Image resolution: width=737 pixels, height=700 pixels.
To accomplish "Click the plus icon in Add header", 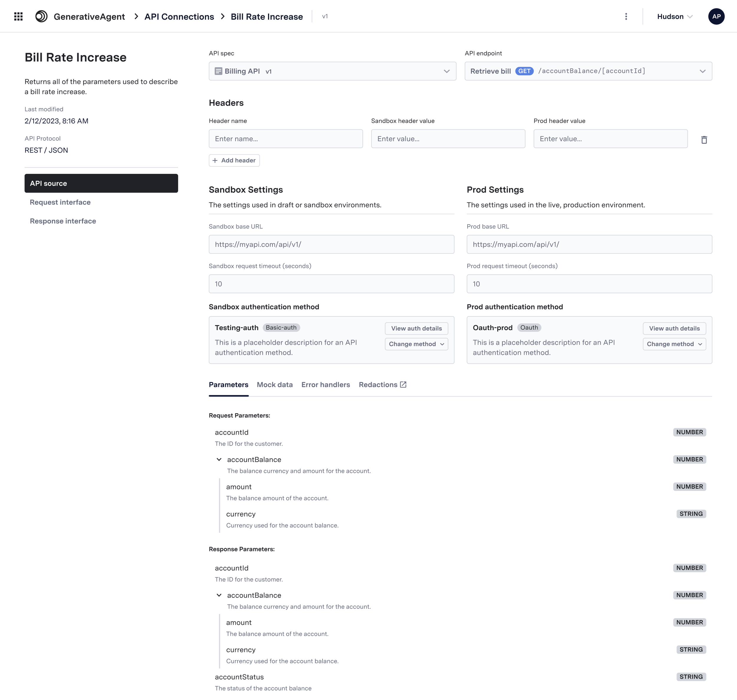I will click(x=215, y=160).
